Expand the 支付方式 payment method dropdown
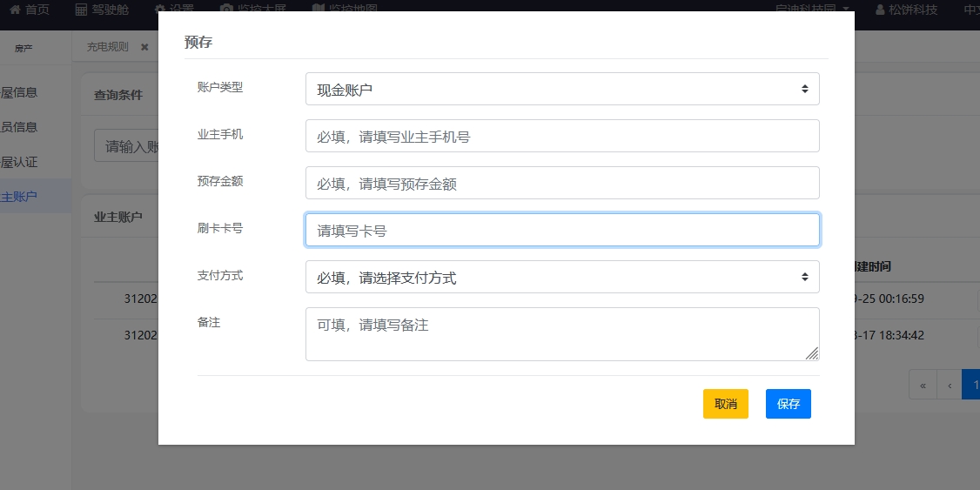 [561, 277]
